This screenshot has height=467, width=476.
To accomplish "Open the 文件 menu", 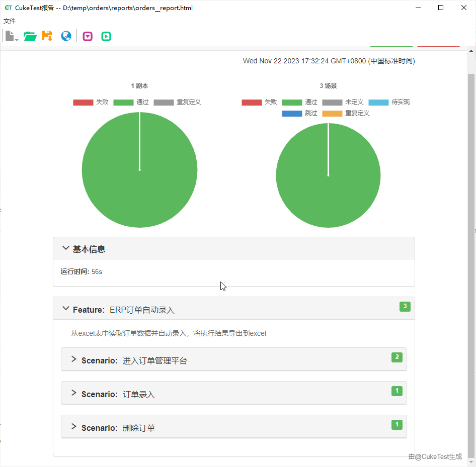I will pyautogui.click(x=10, y=21).
